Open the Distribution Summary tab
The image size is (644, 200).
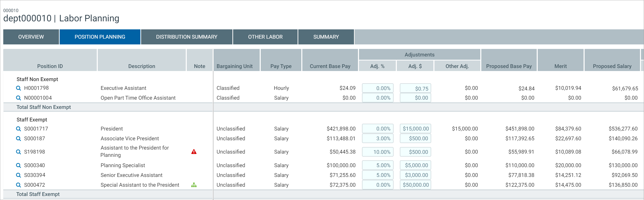tap(187, 37)
